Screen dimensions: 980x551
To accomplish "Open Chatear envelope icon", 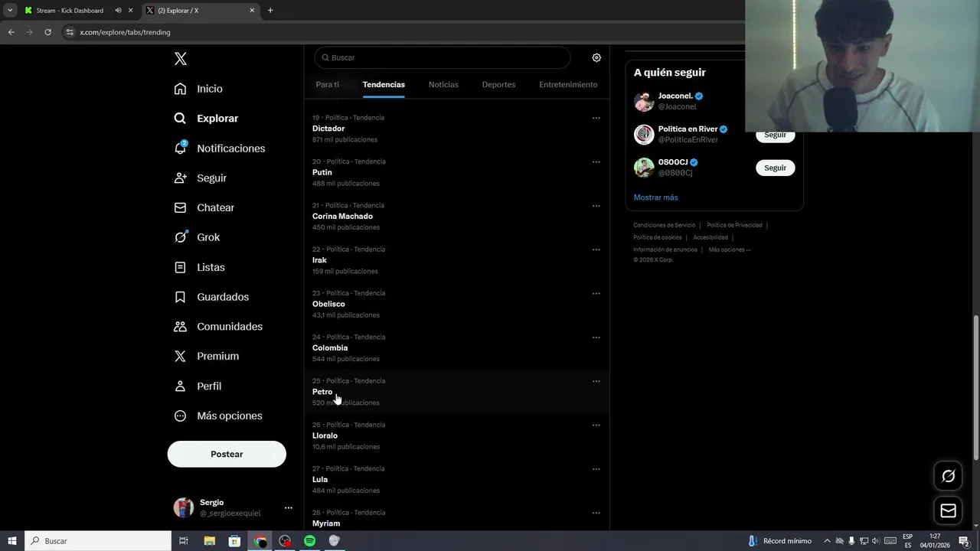I will click(x=180, y=207).
